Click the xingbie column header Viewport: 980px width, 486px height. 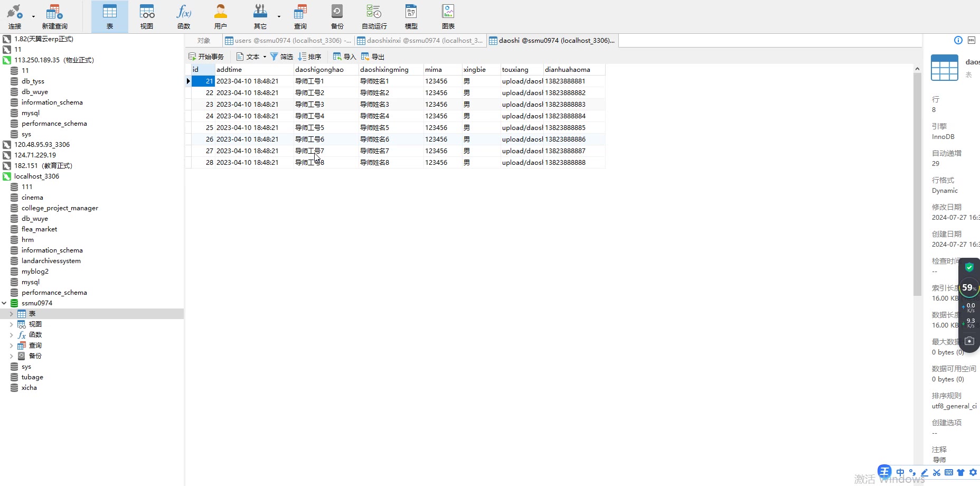tap(481, 70)
